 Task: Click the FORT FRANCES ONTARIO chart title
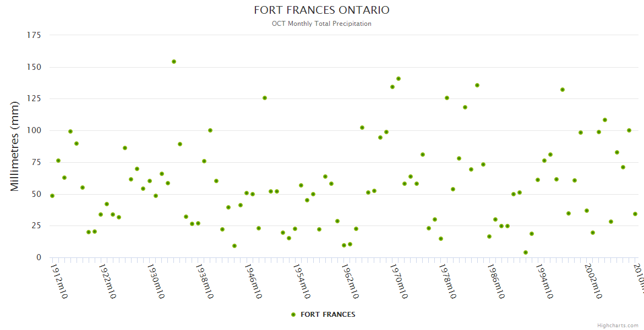click(321, 10)
